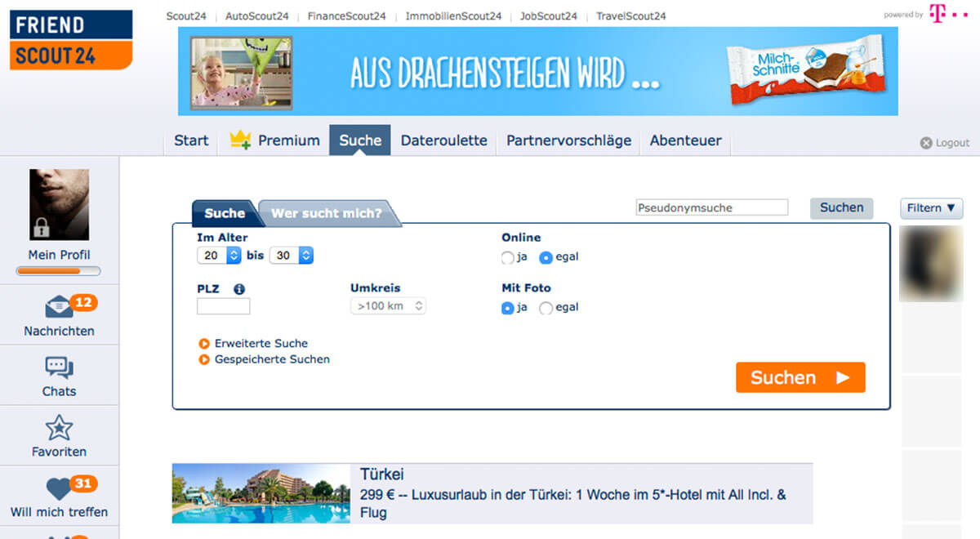Click the FriendScout24 logo

coord(71,39)
